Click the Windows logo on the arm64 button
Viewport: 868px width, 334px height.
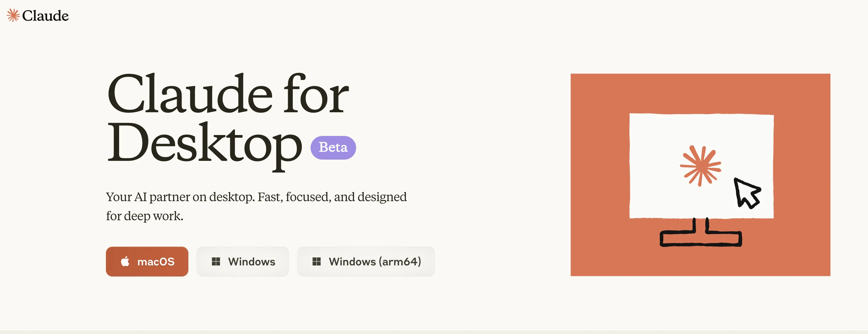click(x=316, y=262)
